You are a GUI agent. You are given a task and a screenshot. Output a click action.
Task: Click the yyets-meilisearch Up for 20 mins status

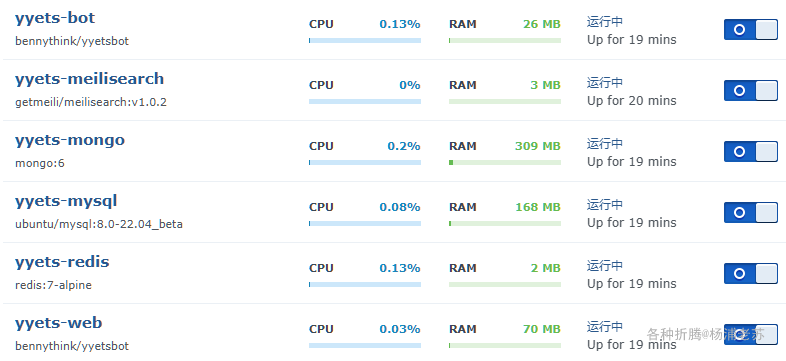point(632,101)
